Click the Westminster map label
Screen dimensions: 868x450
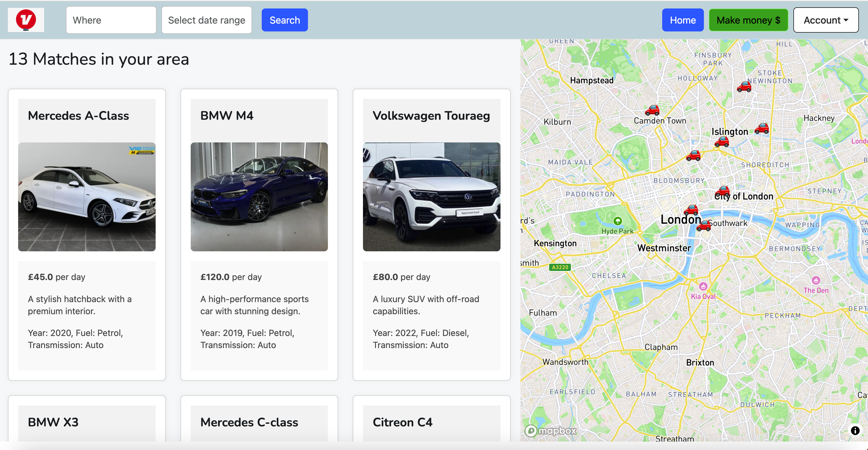[664, 248]
